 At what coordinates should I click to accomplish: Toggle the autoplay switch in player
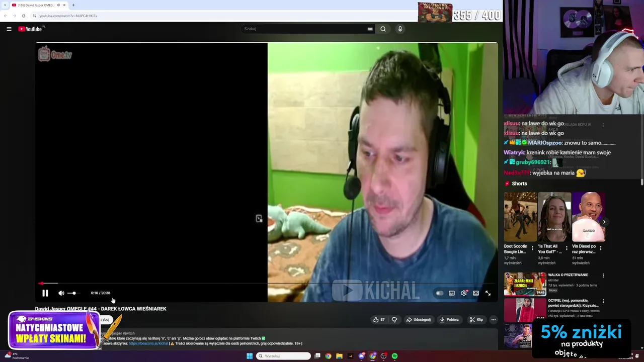click(x=440, y=293)
